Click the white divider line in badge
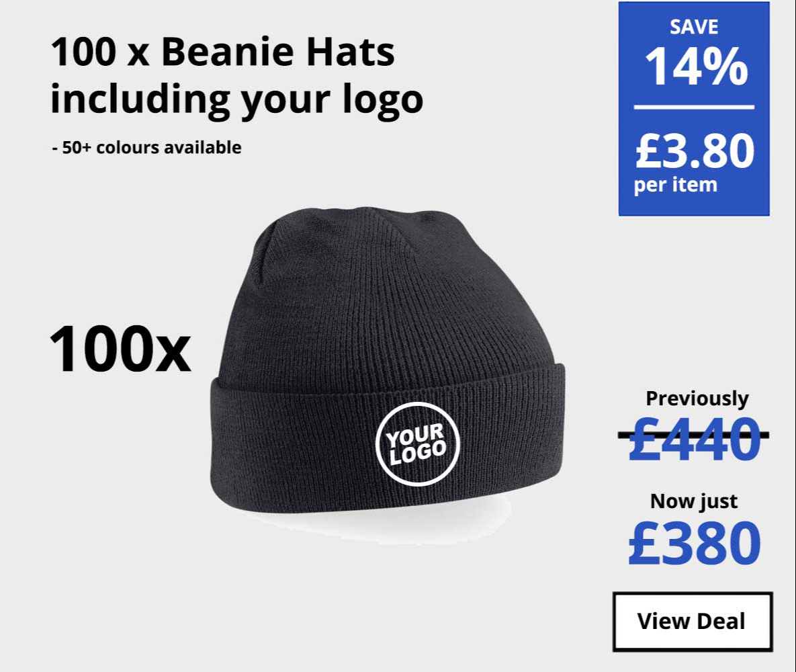Image resolution: width=796 pixels, height=672 pixels. (x=694, y=107)
